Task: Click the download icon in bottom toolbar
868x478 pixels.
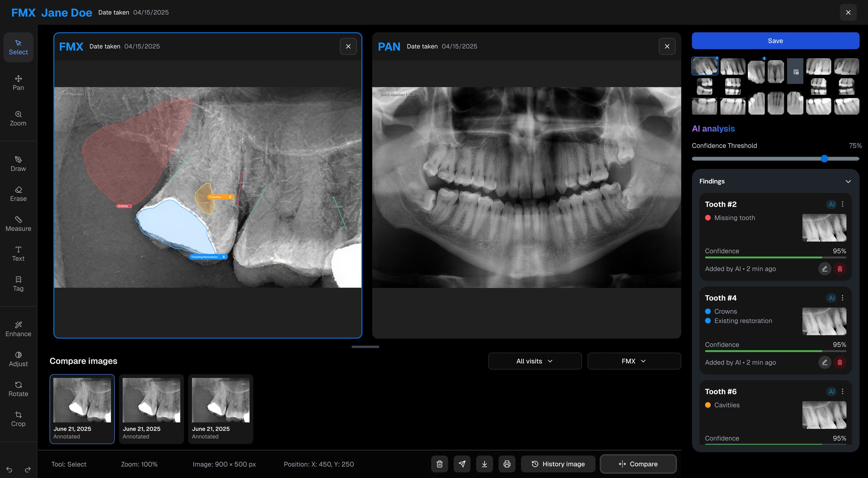Action: (x=484, y=464)
